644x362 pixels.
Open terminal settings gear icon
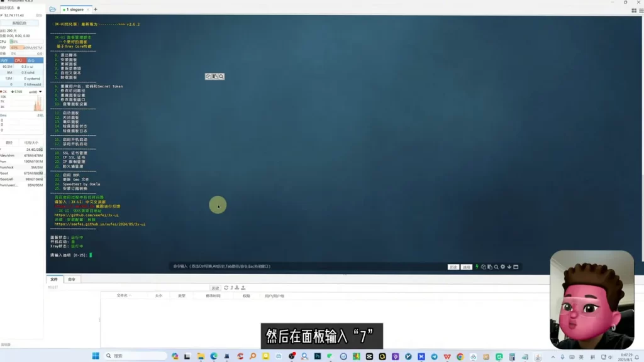click(502, 266)
